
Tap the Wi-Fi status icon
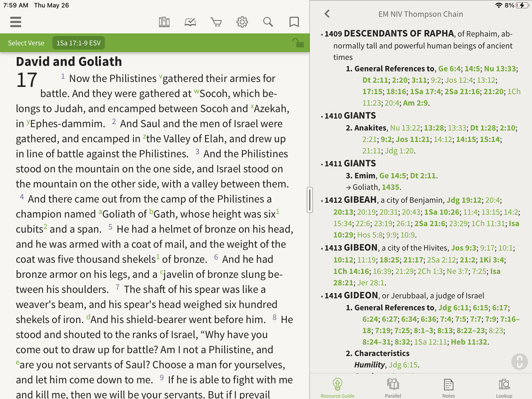tap(499, 5)
